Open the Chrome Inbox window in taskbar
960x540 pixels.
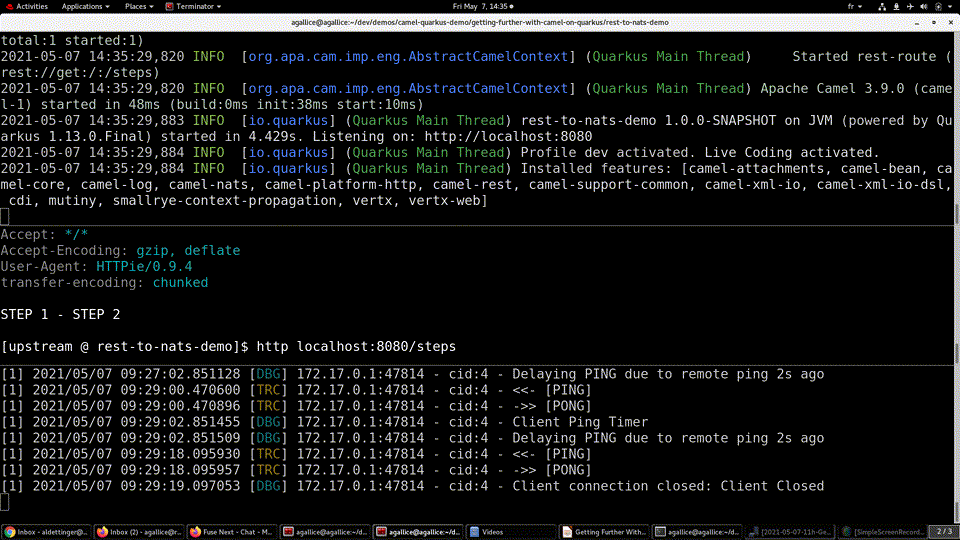pos(47,532)
